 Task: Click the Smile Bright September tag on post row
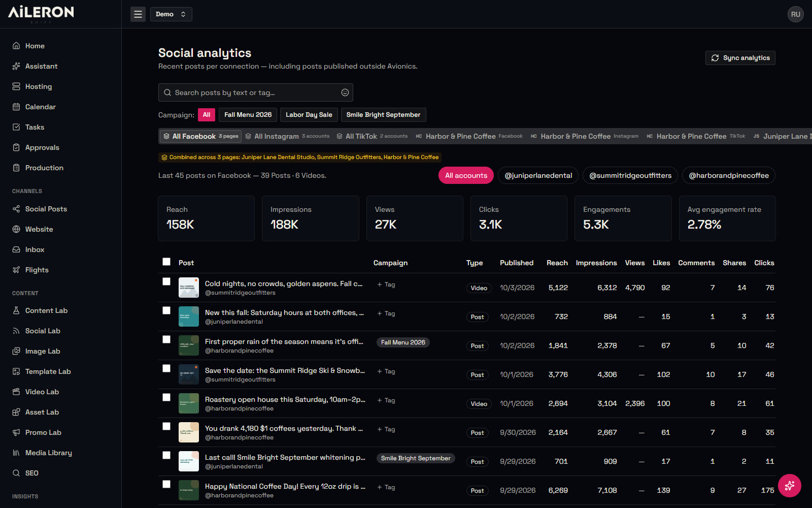pos(416,458)
